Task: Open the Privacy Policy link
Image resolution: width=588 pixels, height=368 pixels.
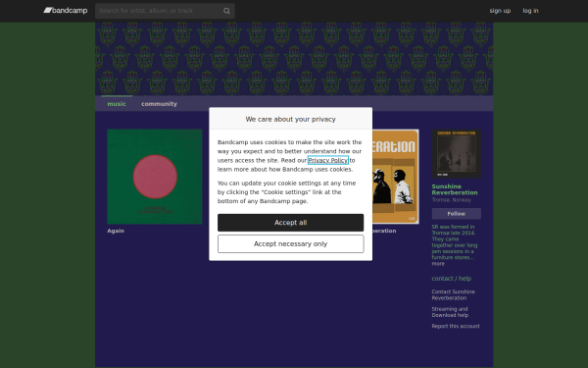Action: (328, 160)
